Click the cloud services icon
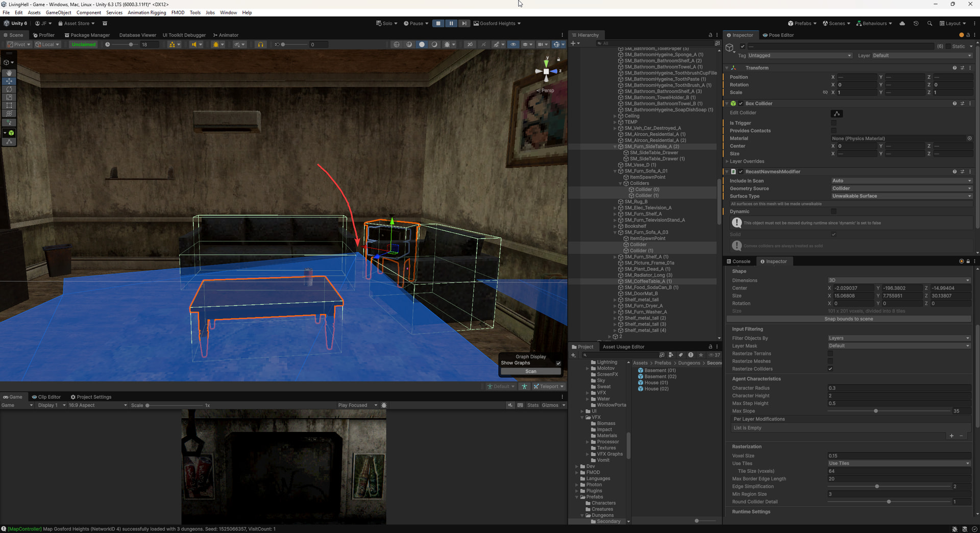The image size is (980, 533). point(902,23)
